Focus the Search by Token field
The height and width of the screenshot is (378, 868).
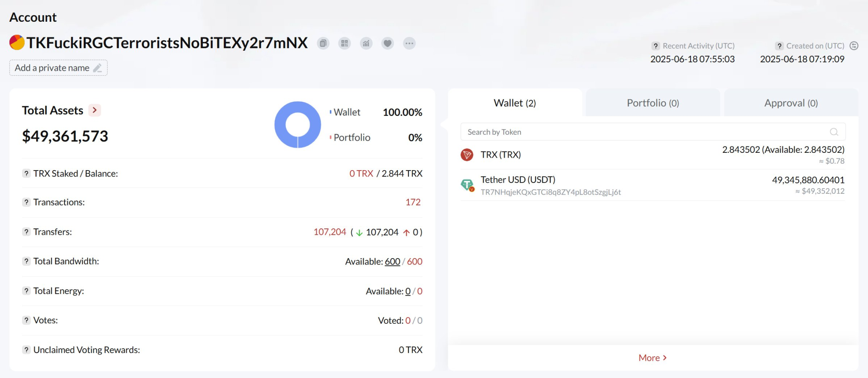click(653, 132)
